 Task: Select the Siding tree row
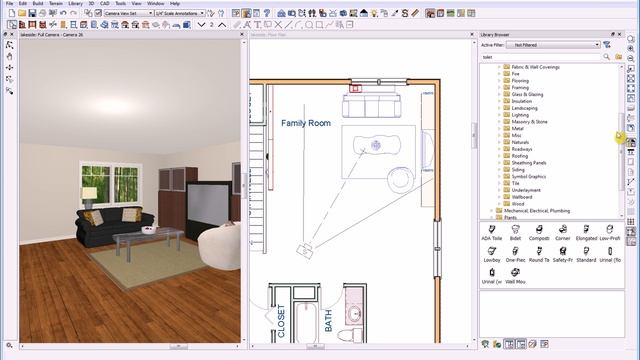(x=518, y=169)
